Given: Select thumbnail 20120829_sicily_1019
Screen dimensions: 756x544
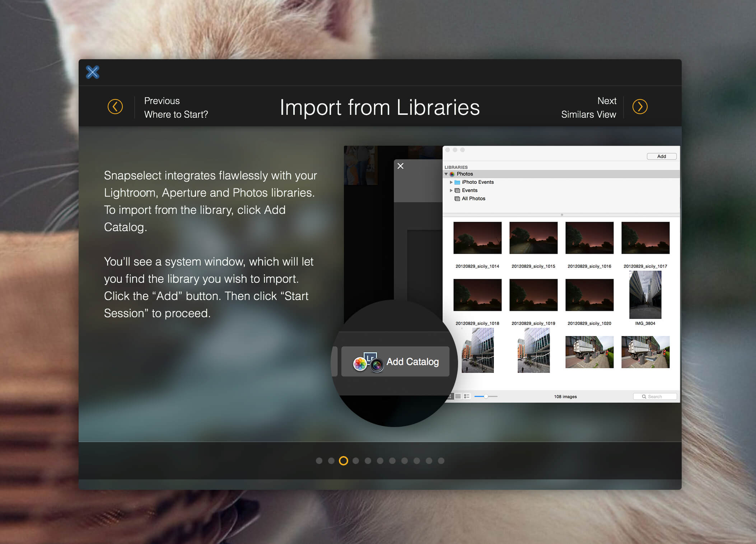Looking at the screenshot, I should point(533,295).
